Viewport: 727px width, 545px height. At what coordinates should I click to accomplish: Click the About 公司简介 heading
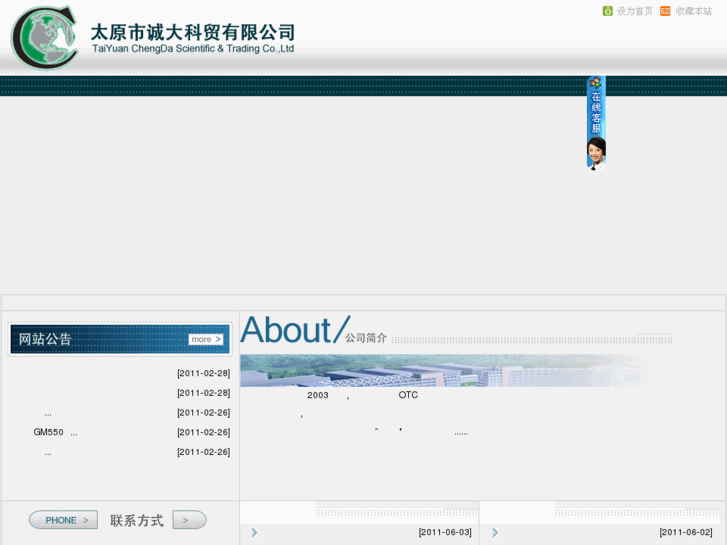(x=313, y=330)
